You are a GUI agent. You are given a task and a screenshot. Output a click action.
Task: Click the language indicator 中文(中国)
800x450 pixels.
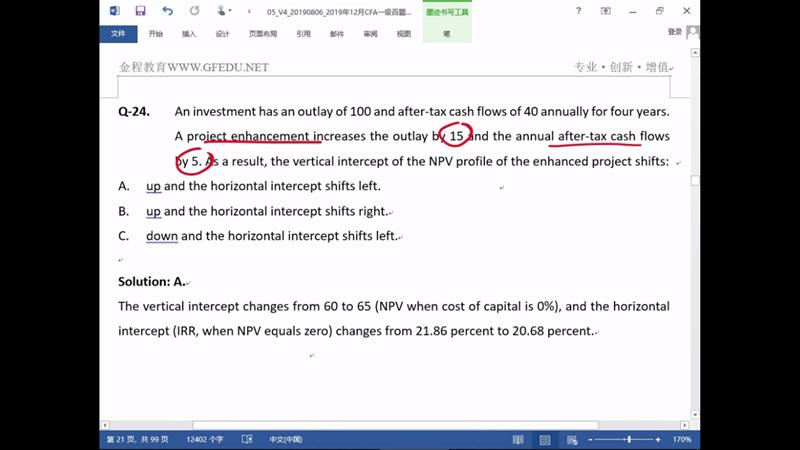[286, 439]
